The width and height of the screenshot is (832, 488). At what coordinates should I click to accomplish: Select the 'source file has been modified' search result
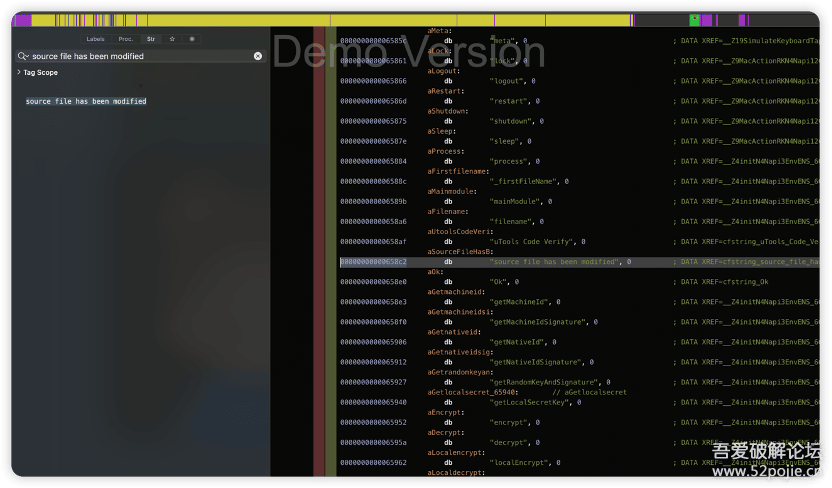pyautogui.click(x=86, y=101)
